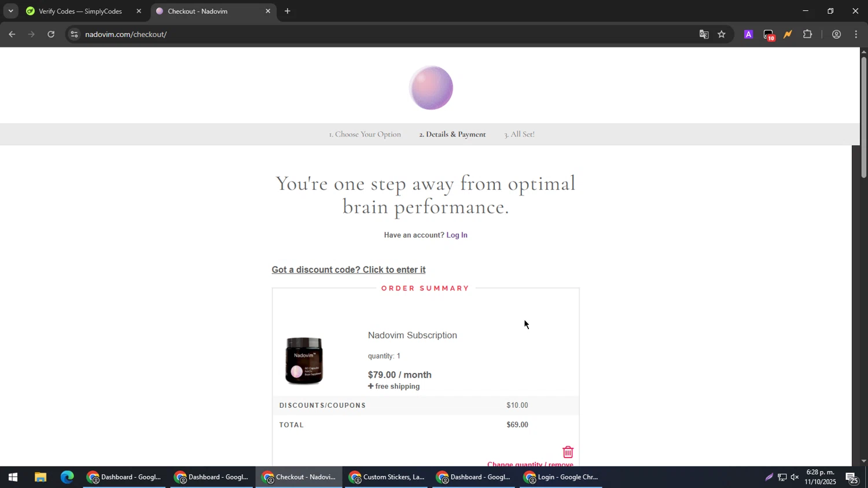
Task: Click the Nadovim jar product thumbnail
Action: 304,361
